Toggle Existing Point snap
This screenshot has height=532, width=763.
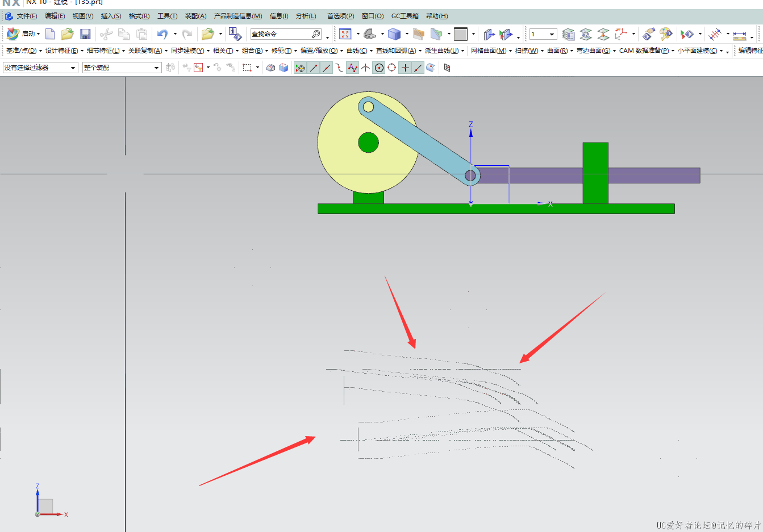[x=405, y=68]
